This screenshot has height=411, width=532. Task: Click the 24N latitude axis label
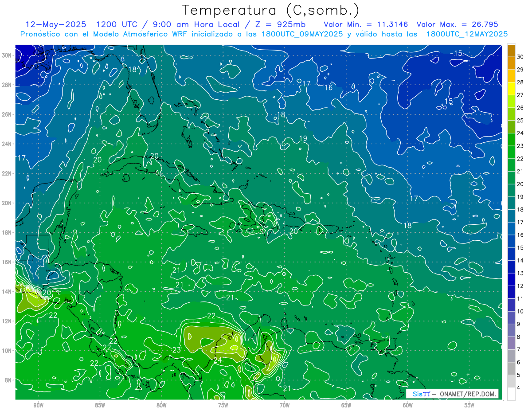7,144
